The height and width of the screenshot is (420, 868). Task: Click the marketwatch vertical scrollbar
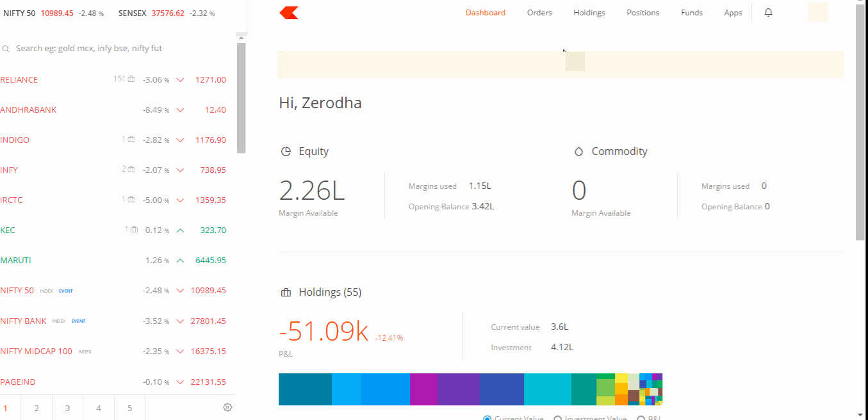(x=241, y=98)
